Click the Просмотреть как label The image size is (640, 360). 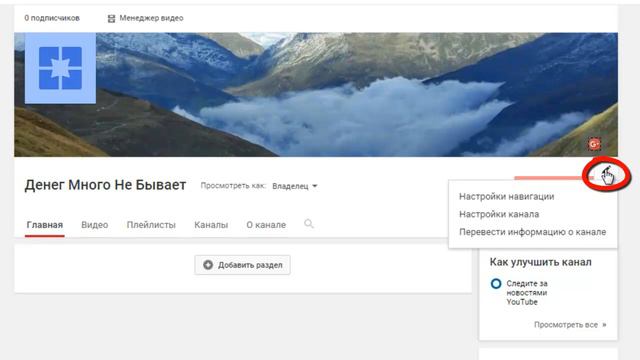(233, 186)
